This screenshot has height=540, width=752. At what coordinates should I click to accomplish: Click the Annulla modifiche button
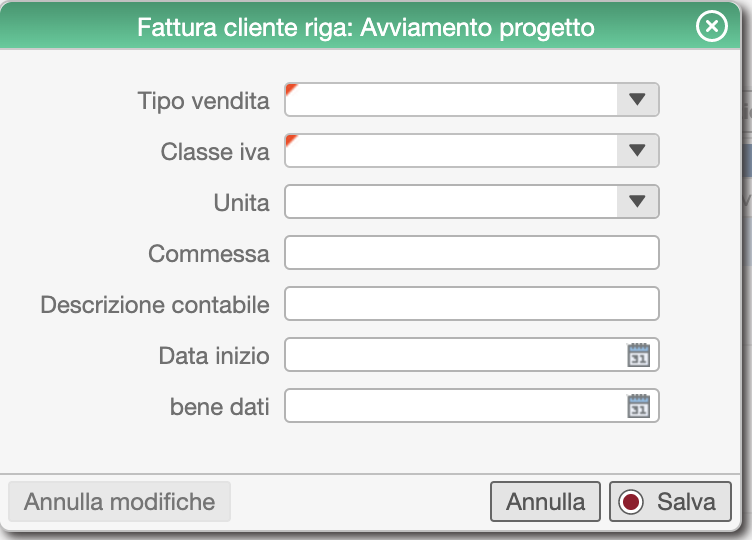coord(119,502)
